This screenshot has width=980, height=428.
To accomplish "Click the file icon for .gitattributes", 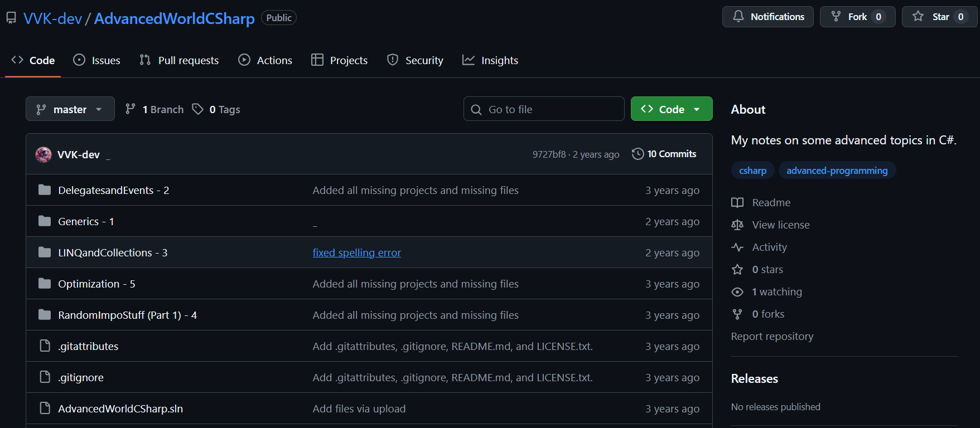I will pyautogui.click(x=45, y=346).
